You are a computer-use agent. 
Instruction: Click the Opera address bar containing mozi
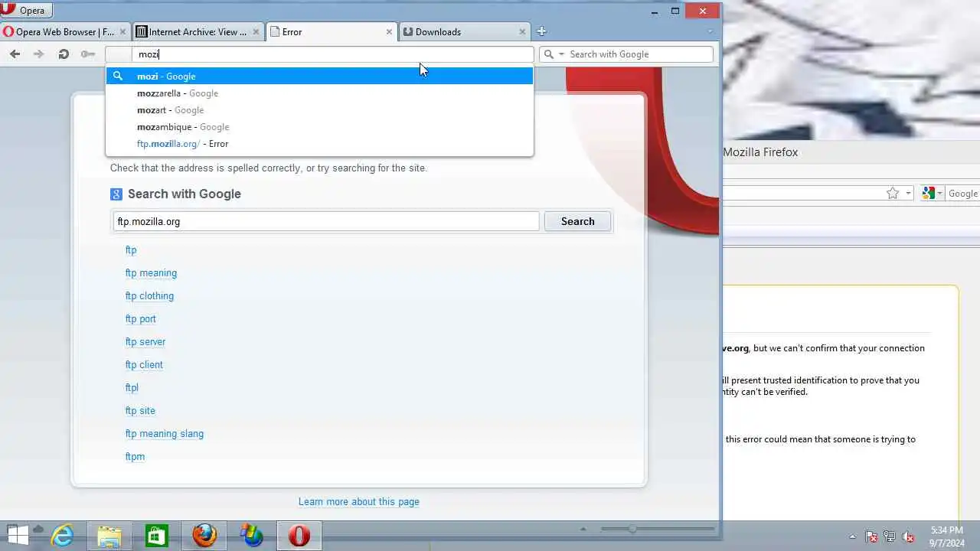[x=319, y=54]
